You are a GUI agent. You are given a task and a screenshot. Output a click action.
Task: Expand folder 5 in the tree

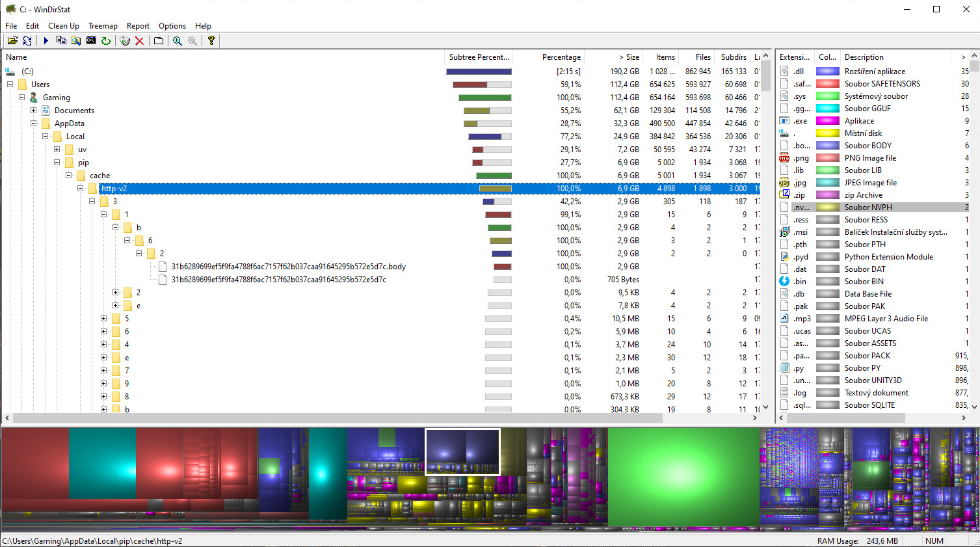pos(103,319)
